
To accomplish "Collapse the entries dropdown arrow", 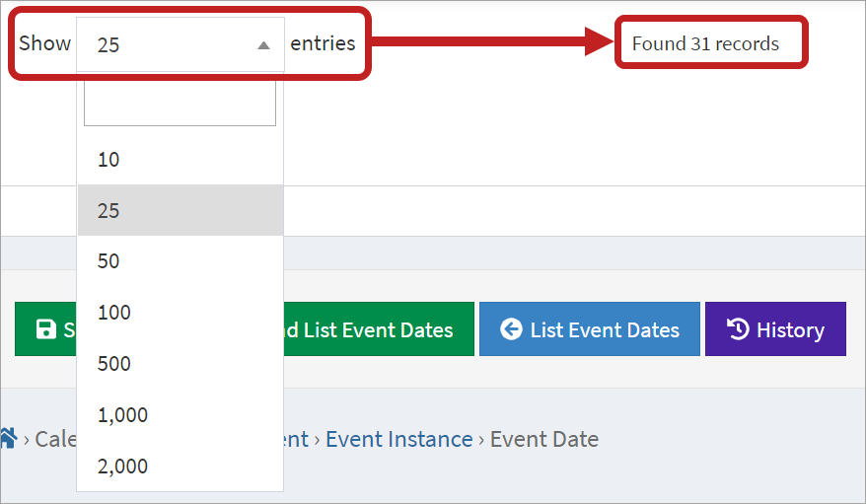I will pyautogui.click(x=263, y=45).
